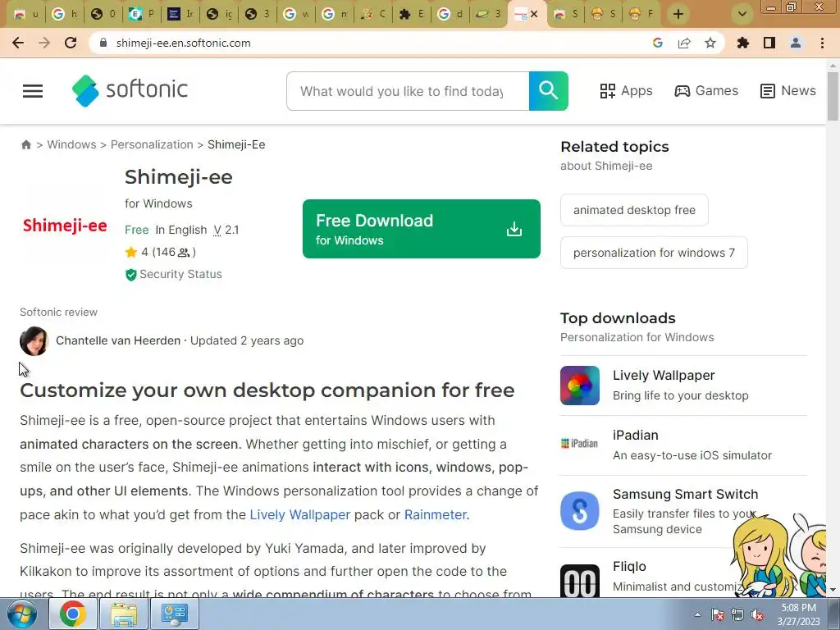Open the Games menu
This screenshot has height=630, width=840.
706,91
